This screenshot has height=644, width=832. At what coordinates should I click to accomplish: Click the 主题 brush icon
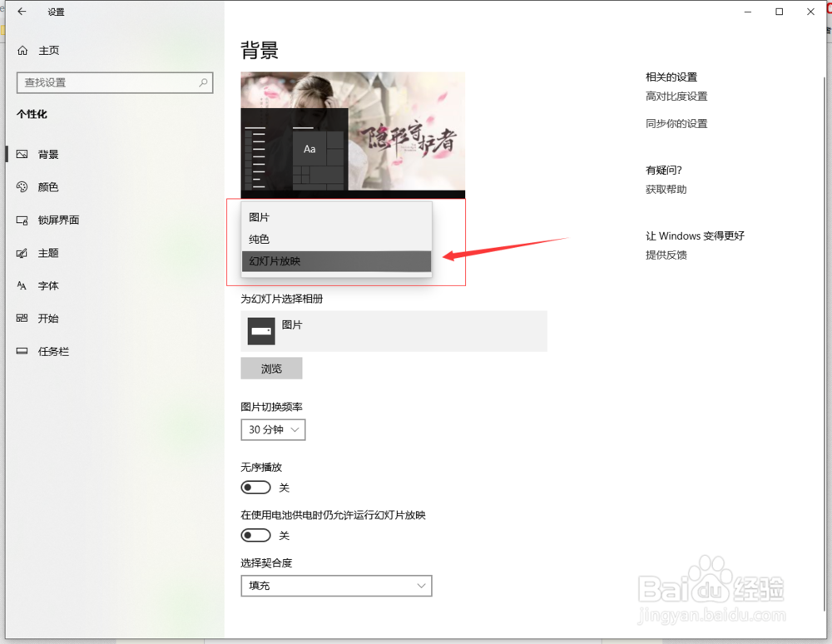[x=22, y=253]
